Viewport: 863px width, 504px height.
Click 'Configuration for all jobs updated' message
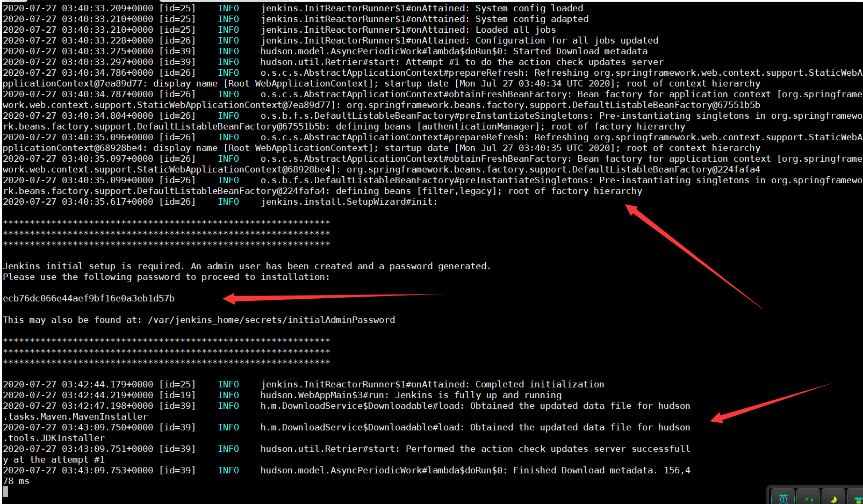click(567, 40)
